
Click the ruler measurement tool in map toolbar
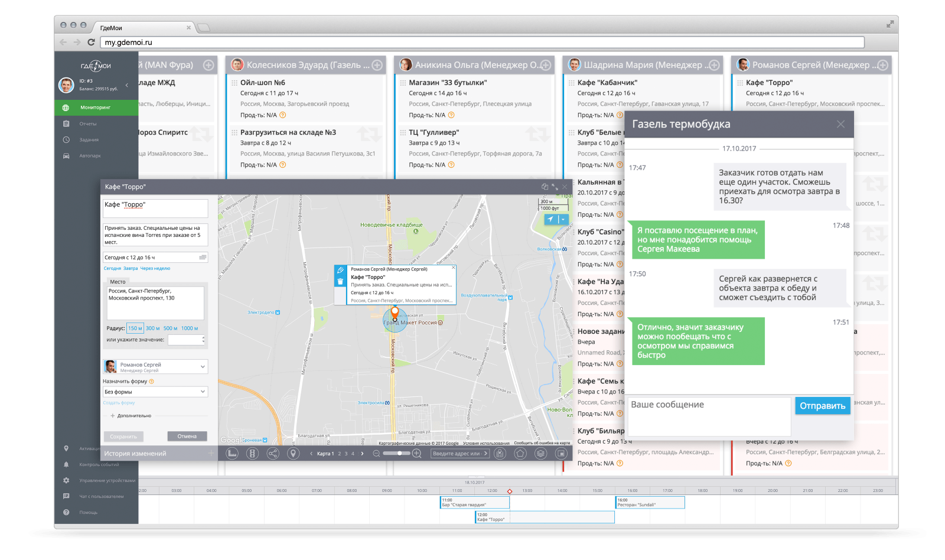coord(232,453)
